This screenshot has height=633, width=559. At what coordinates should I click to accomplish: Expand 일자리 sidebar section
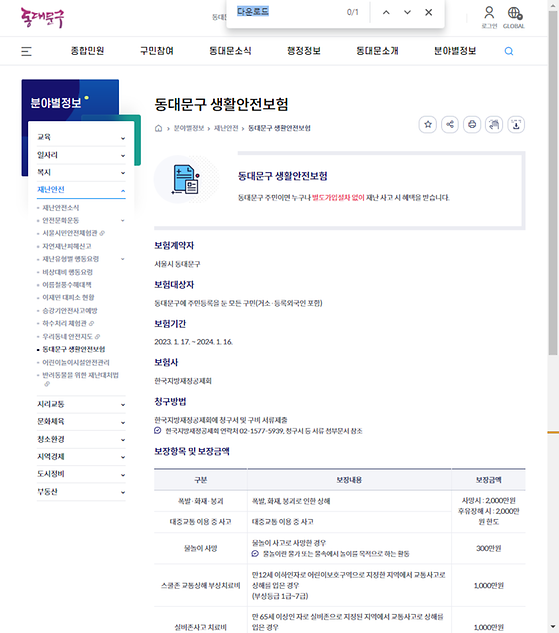tap(81, 155)
